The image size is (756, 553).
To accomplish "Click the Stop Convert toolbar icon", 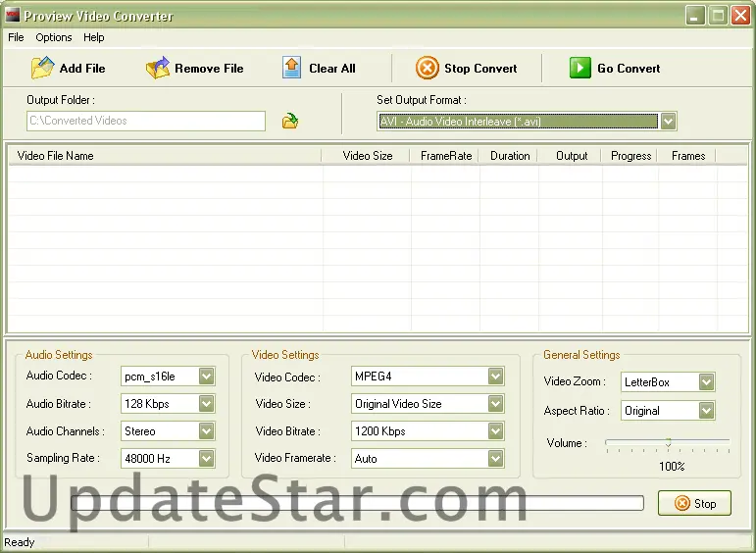I will (x=427, y=68).
